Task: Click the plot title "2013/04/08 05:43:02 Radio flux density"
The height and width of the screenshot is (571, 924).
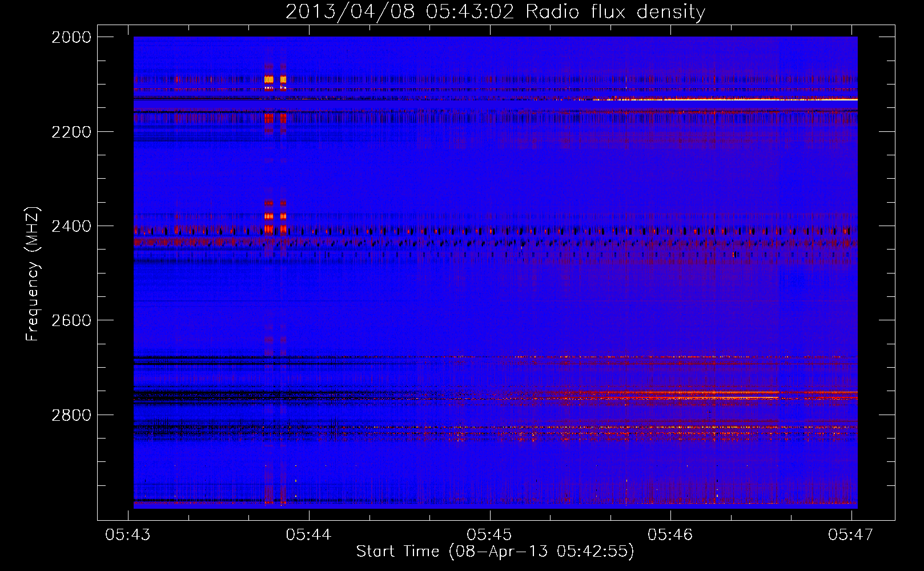Action: click(495, 11)
